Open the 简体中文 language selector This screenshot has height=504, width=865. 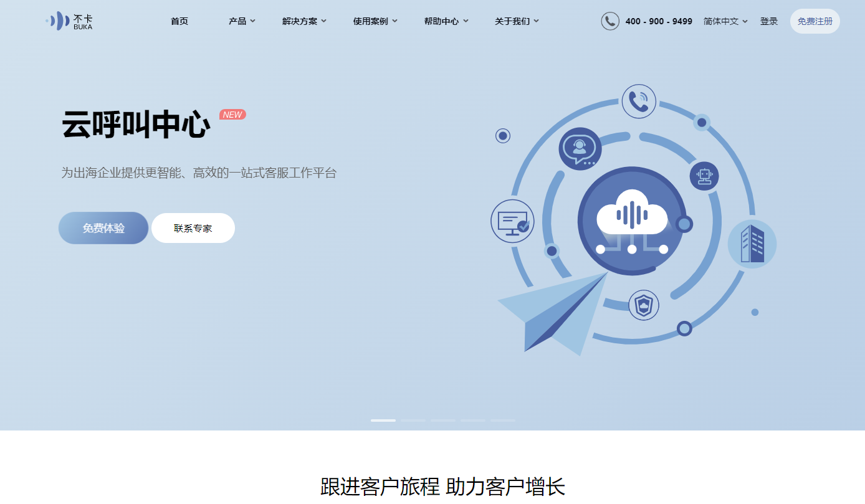pos(725,21)
